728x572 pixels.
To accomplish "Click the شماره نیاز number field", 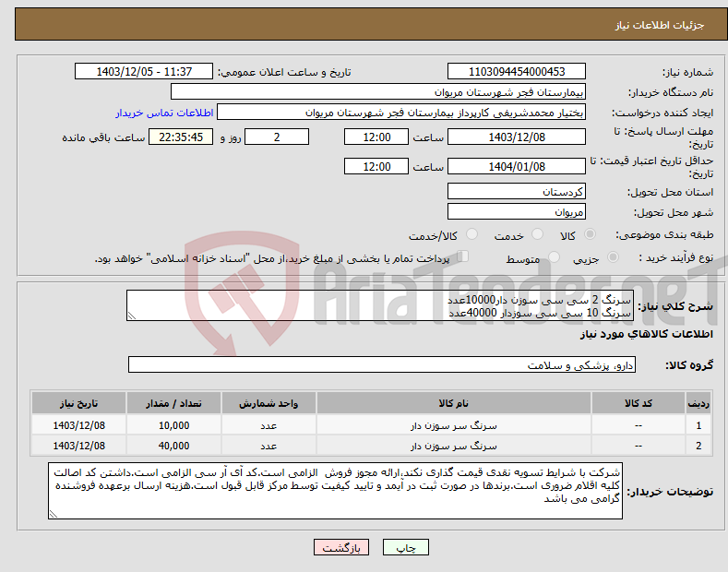I will coord(517,72).
